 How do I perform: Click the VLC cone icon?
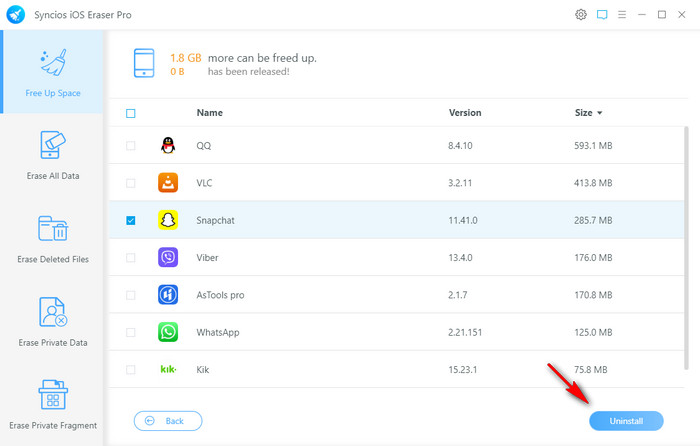pos(168,183)
